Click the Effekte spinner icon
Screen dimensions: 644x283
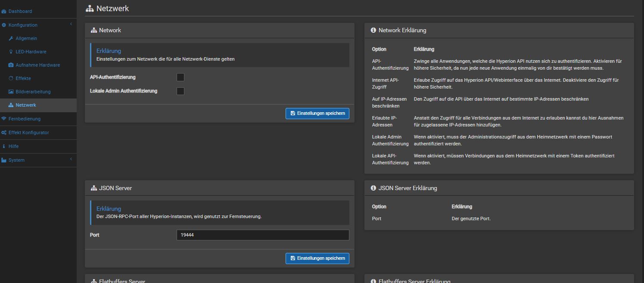click(11, 78)
